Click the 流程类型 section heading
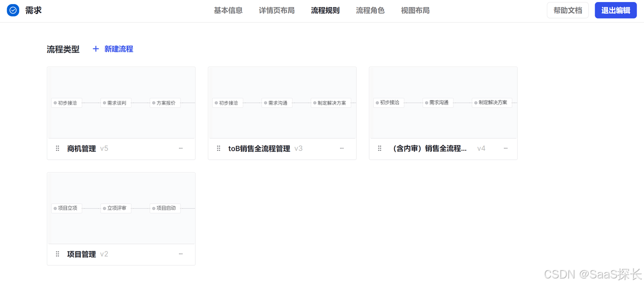This screenshot has width=644, height=285. [63, 49]
